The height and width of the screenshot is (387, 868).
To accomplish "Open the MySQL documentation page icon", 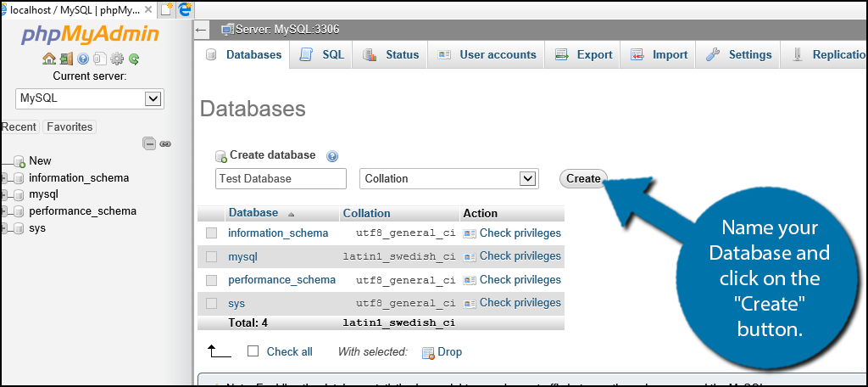I will click(100, 59).
